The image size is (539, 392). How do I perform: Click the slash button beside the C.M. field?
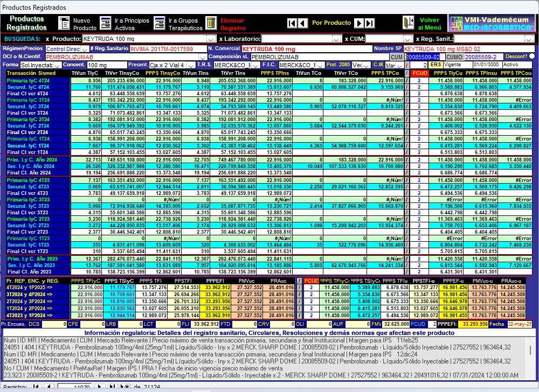[407, 65]
